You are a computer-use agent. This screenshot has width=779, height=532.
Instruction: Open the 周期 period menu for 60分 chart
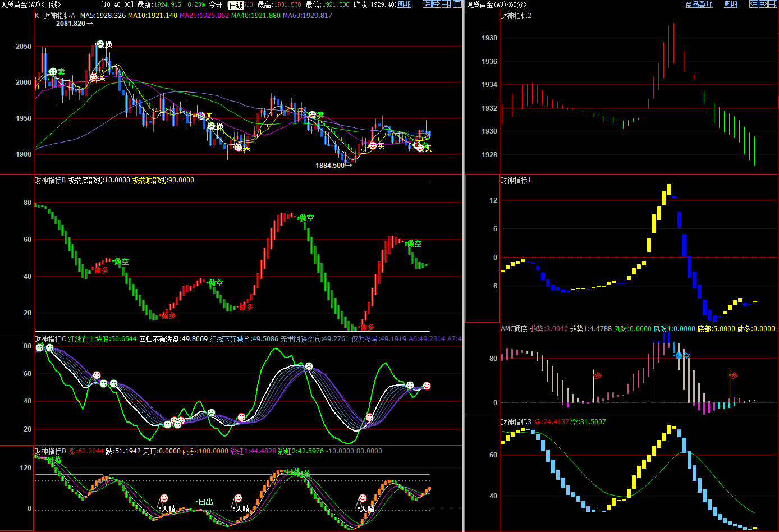(x=731, y=4)
